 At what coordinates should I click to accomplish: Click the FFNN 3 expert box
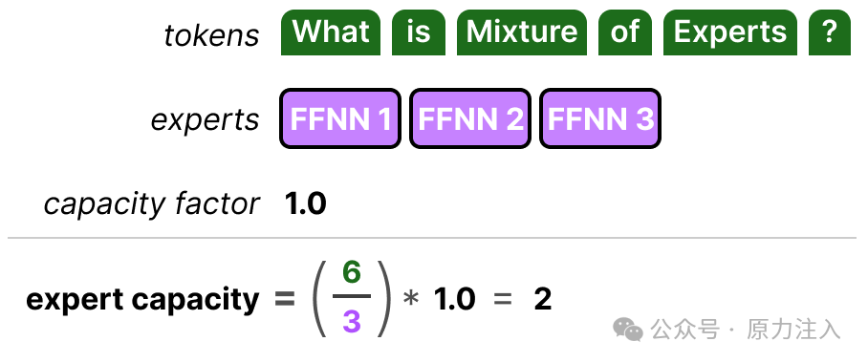click(600, 118)
